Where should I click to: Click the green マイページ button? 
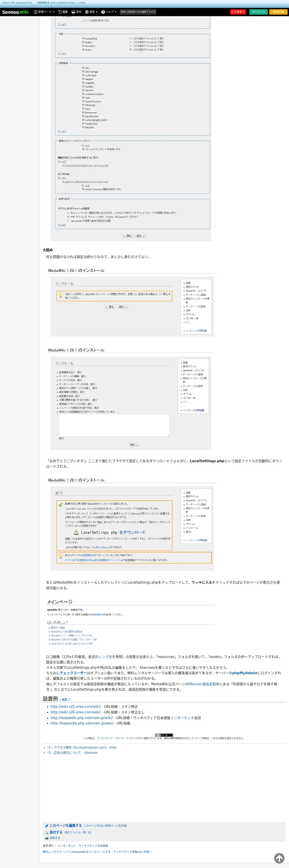[259, 12]
